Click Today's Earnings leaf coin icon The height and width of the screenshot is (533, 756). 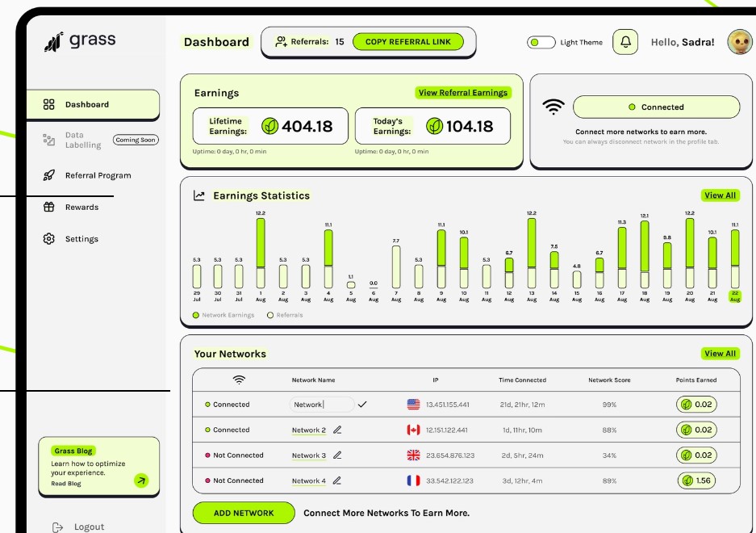click(434, 126)
